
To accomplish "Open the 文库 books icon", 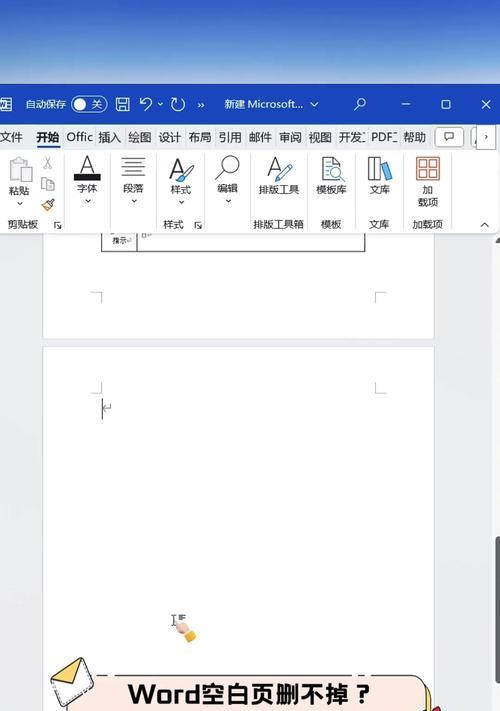I will [x=379, y=169].
